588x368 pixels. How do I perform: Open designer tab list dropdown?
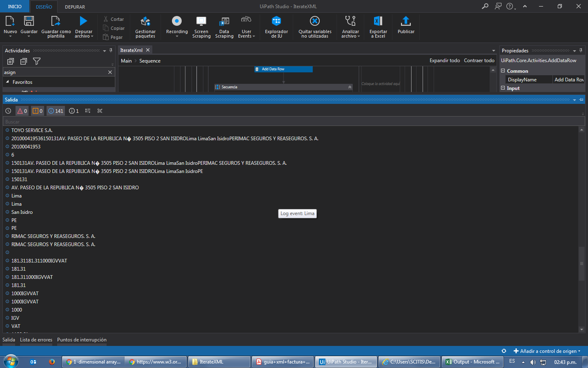coord(494,51)
